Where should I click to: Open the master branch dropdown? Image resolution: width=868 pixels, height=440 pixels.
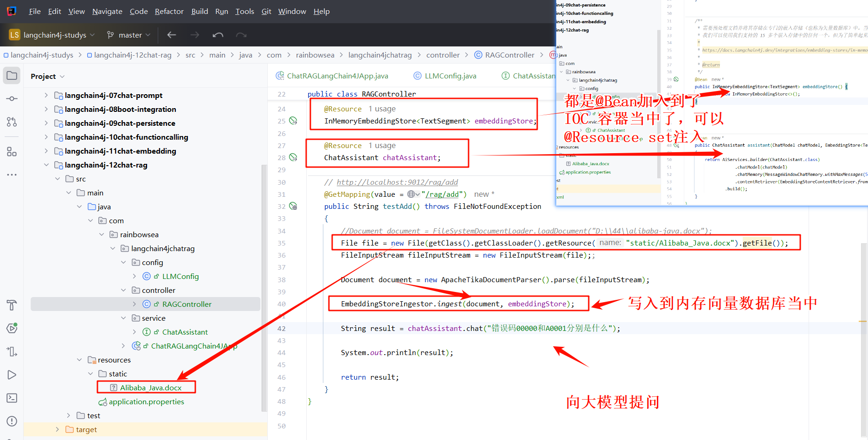tap(129, 35)
